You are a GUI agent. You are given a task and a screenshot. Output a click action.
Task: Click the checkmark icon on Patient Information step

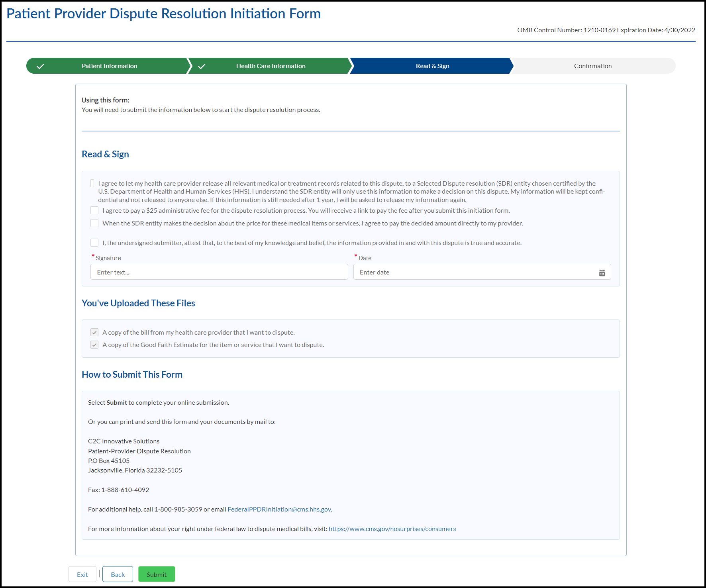(x=40, y=67)
